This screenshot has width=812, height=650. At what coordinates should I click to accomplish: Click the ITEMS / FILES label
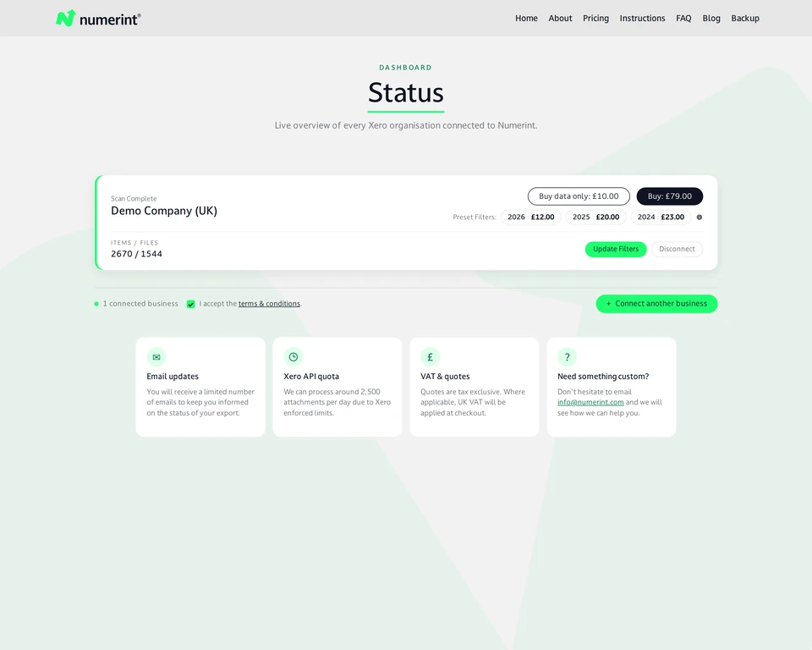pyautogui.click(x=134, y=243)
